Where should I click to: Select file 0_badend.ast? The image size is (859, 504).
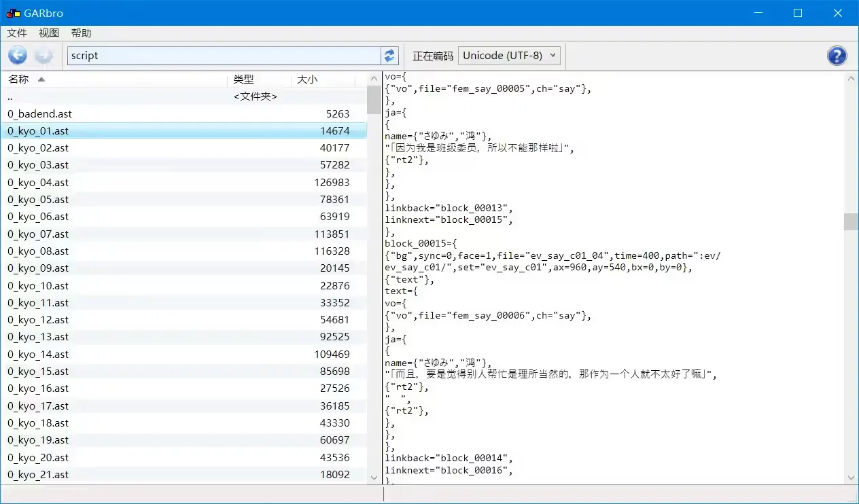[183, 114]
